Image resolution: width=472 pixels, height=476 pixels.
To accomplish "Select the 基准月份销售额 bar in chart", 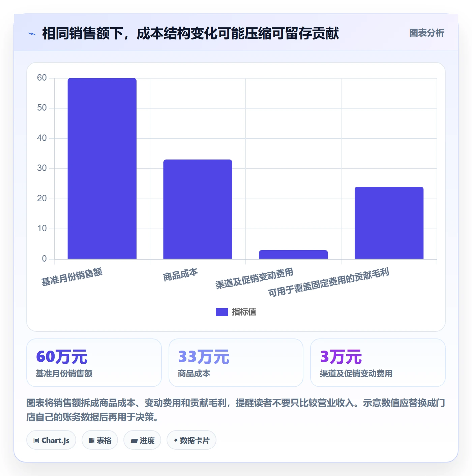I will pos(102,169).
